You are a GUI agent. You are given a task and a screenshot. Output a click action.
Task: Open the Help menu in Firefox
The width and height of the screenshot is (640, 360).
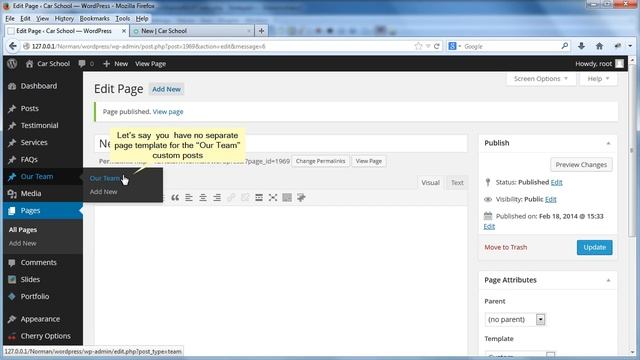(x=142, y=18)
